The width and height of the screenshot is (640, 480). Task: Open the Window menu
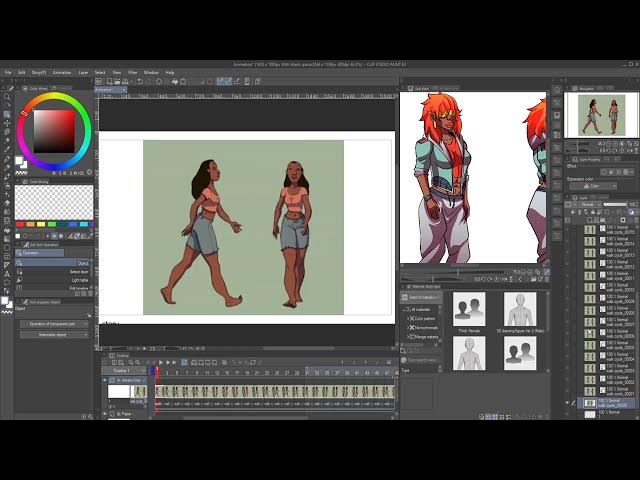pos(151,73)
